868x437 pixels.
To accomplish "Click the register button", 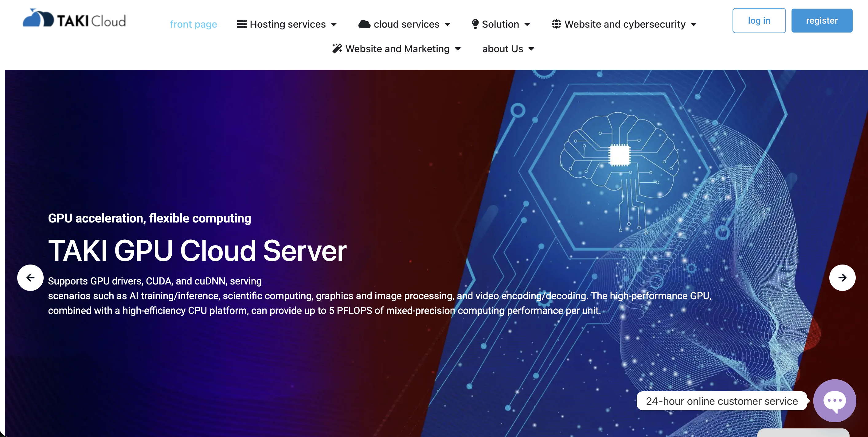I will click(x=822, y=21).
